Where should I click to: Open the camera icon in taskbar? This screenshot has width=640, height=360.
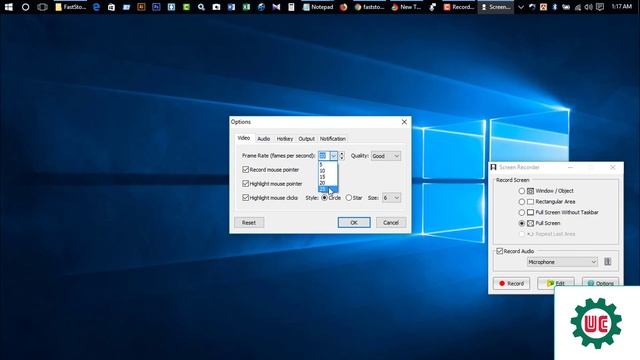pos(216,7)
